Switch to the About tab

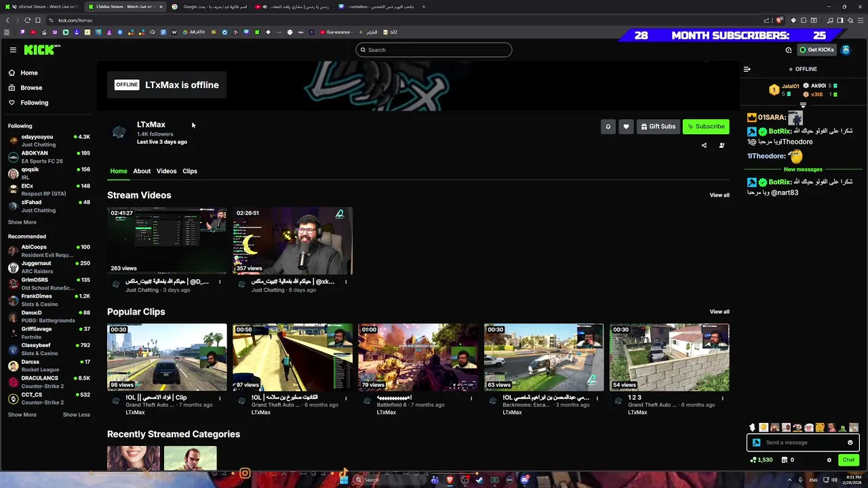tap(142, 171)
